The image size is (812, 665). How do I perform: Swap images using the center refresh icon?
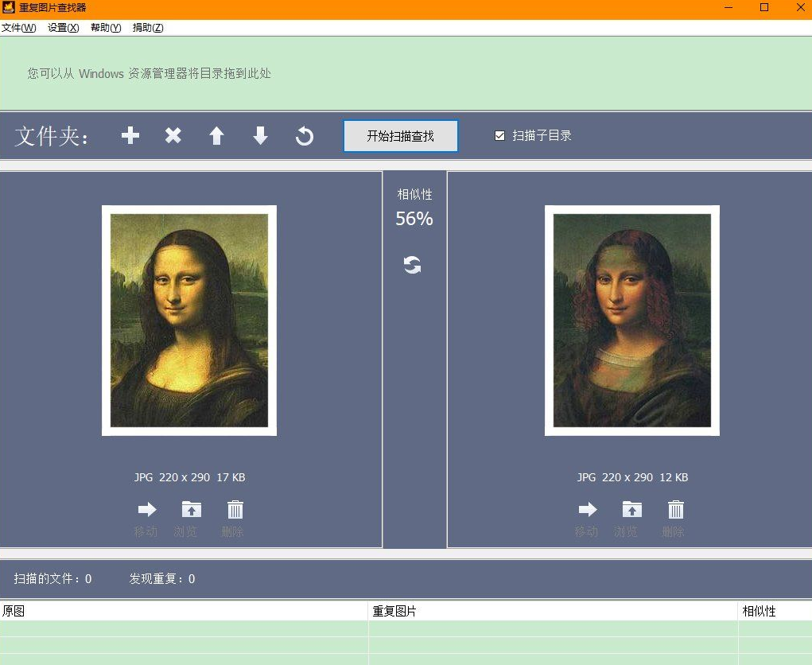412,265
